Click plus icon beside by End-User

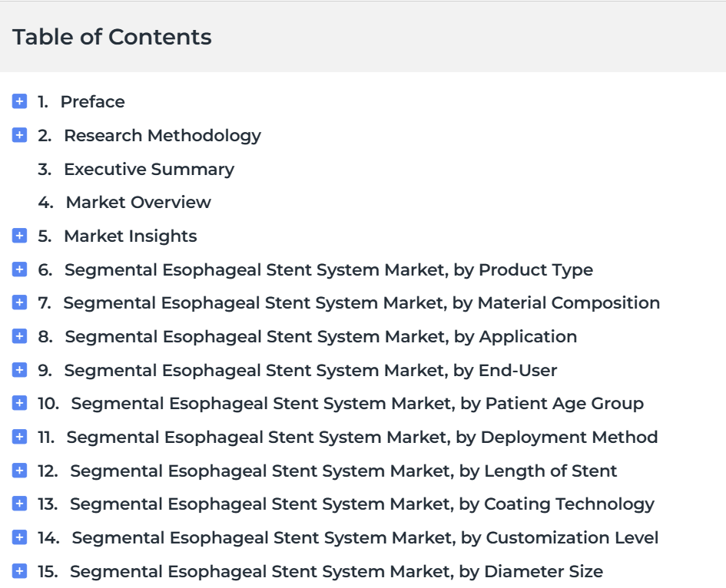coord(19,370)
